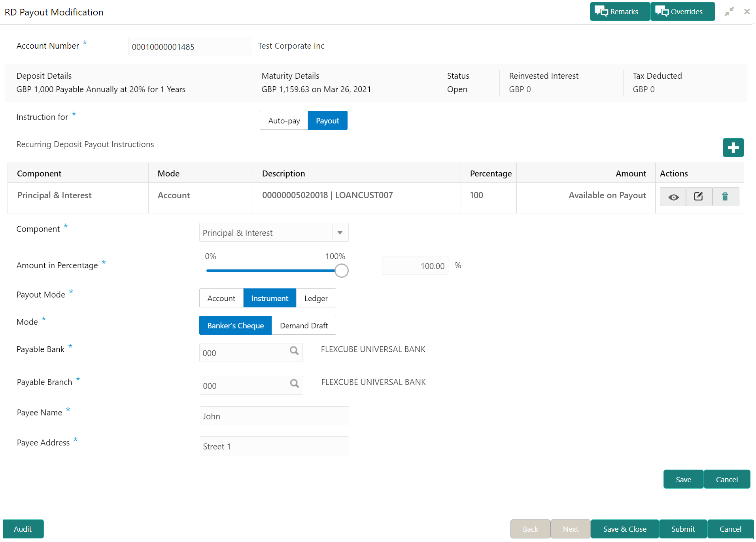
Task: Select Demand Draft as instrument mode
Action: [x=304, y=325]
